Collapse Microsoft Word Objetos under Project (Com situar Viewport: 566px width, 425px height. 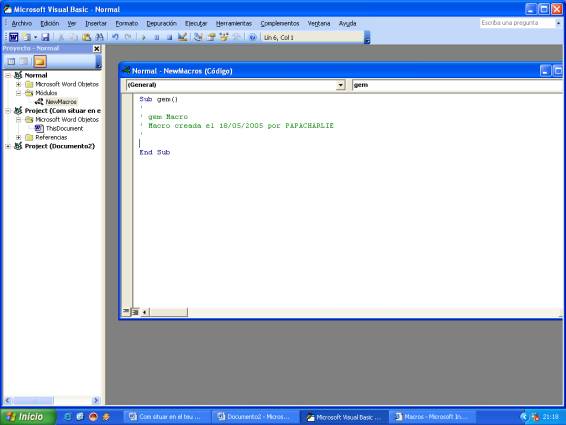18,120
